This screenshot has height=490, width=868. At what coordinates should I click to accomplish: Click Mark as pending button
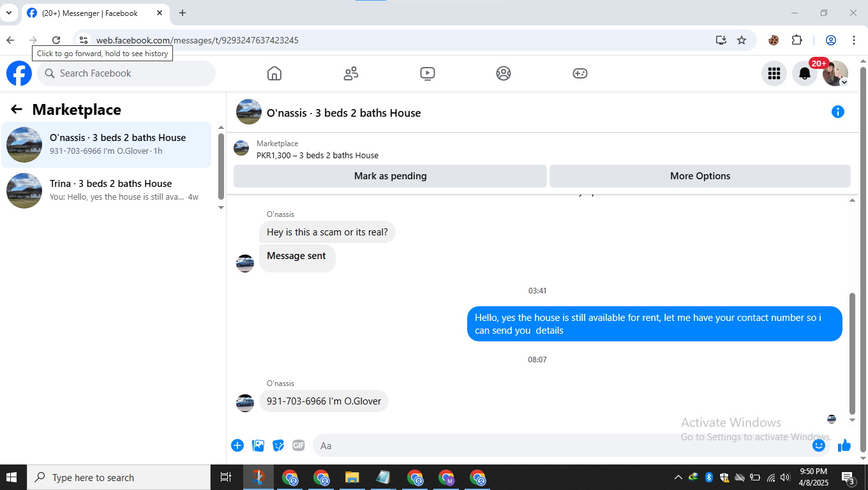(x=390, y=176)
